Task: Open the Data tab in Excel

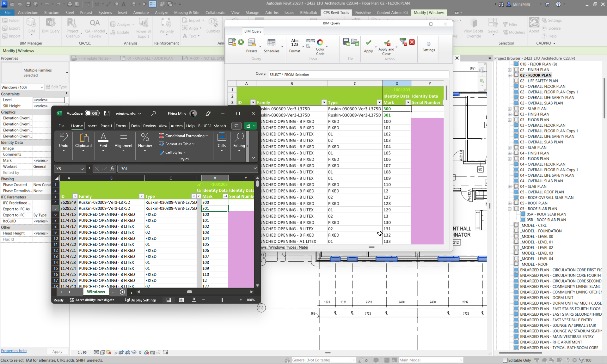Action: point(135,126)
